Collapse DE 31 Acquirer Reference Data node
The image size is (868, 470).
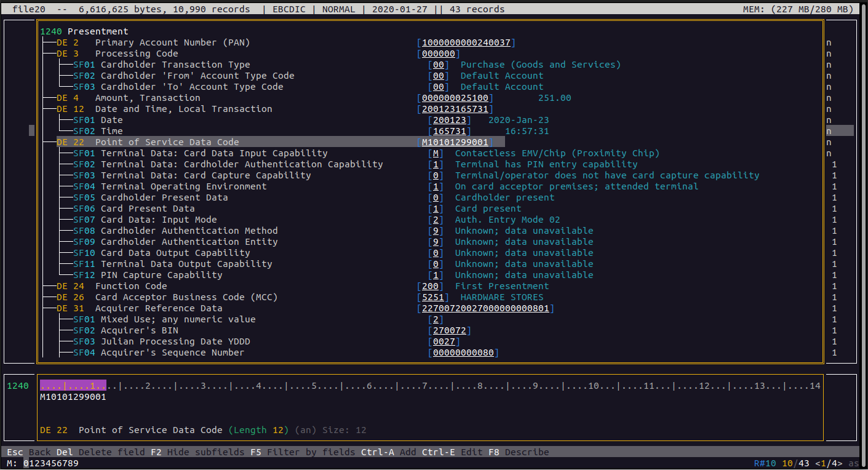[158, 308]
